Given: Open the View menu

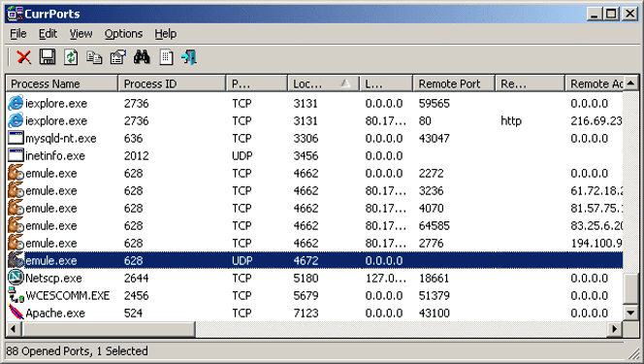Looking at the screenshot, I should pyautogui.click(x=80, y=34).
